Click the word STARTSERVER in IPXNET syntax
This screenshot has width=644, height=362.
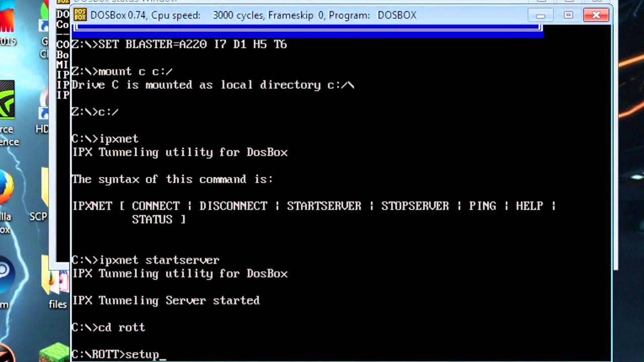point(324,206)
